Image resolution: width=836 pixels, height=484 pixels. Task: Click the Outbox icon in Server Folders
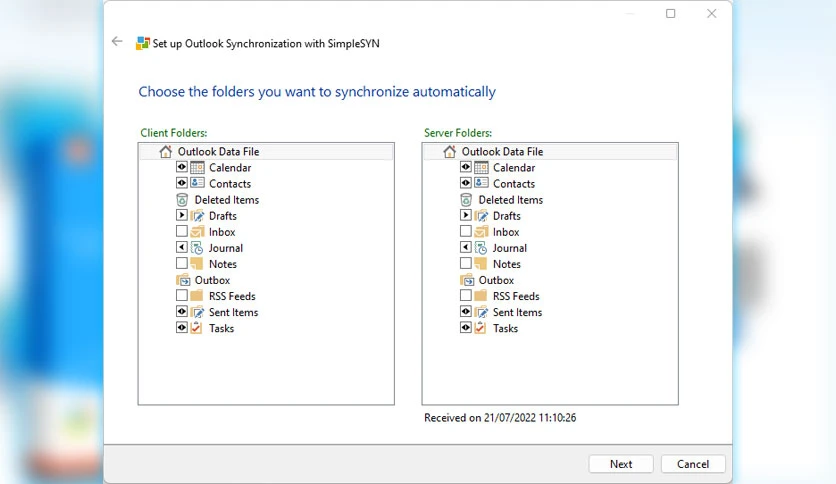coord(467,280)
